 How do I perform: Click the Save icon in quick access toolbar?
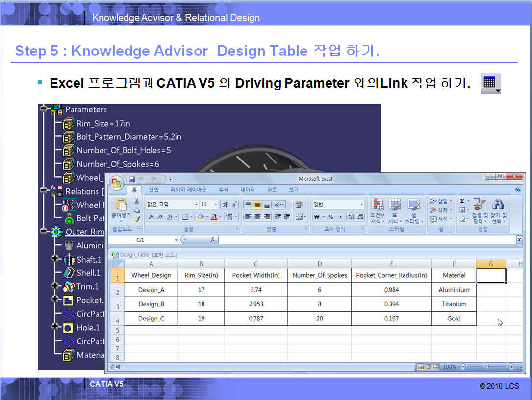click(132, 179)
